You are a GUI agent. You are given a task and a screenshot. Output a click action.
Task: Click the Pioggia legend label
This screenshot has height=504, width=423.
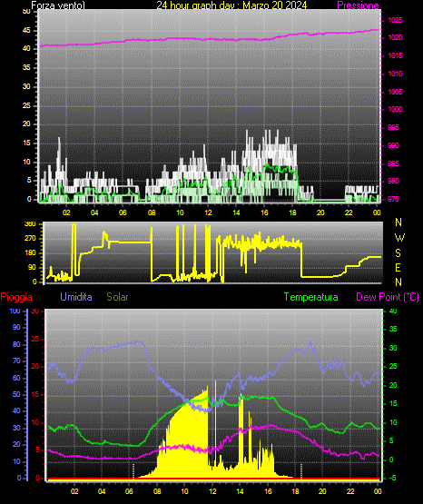[16, 297]
